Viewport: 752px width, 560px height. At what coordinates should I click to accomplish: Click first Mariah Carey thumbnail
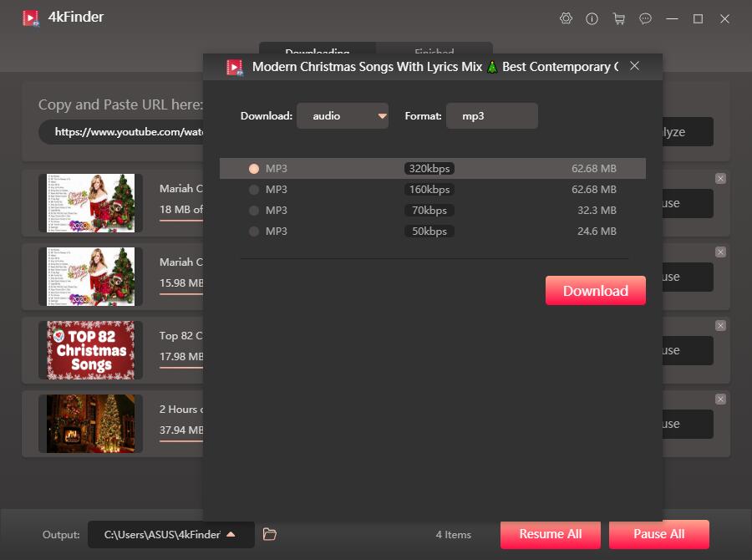[90, 203]
